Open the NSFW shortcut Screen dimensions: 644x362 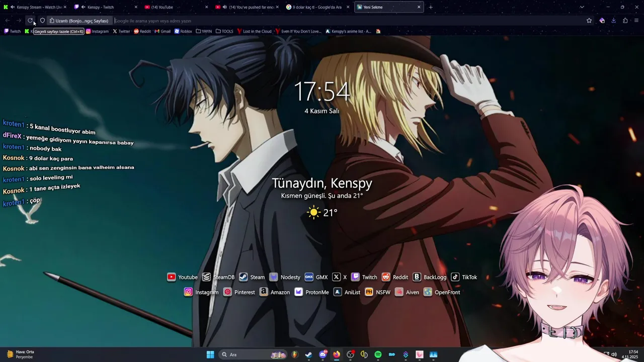(378, 292)
